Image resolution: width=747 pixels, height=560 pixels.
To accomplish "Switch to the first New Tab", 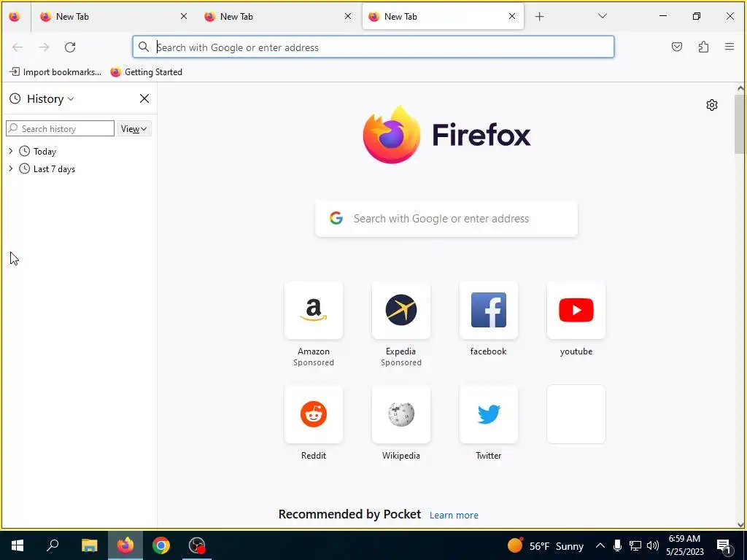I will click(113, 17).
